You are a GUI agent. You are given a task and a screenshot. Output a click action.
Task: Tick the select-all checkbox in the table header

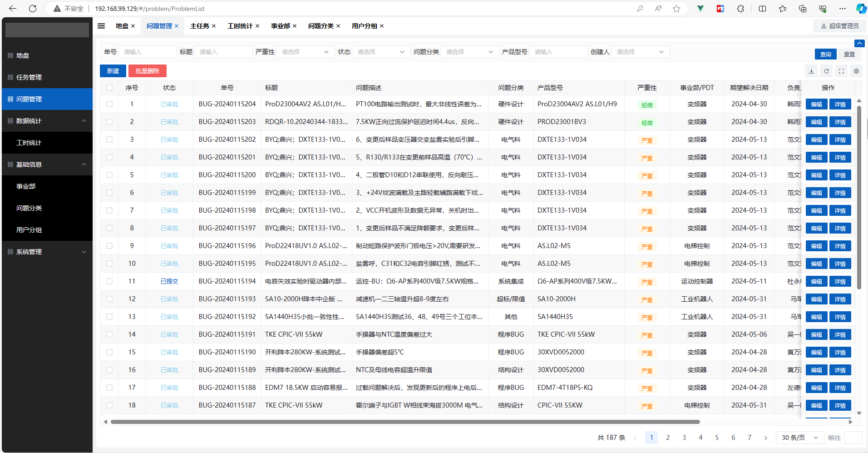tap(109, 88)
